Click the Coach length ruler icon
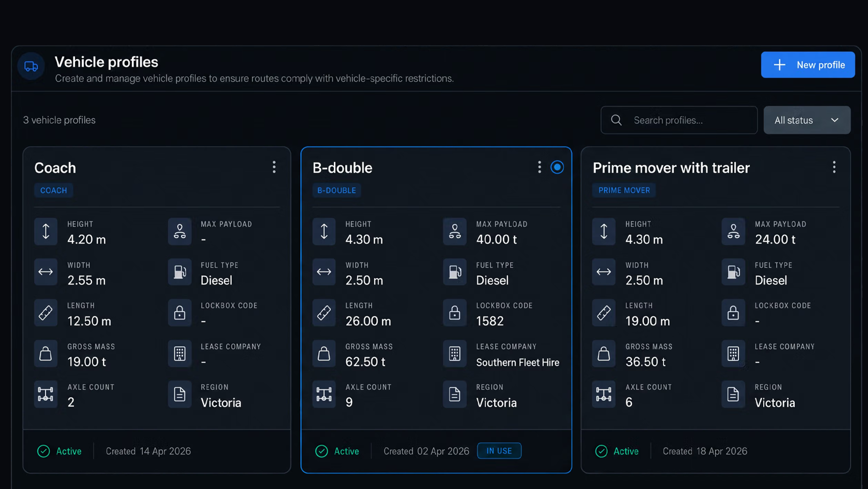This screenshot has height=489, width=868. point(46,313)
